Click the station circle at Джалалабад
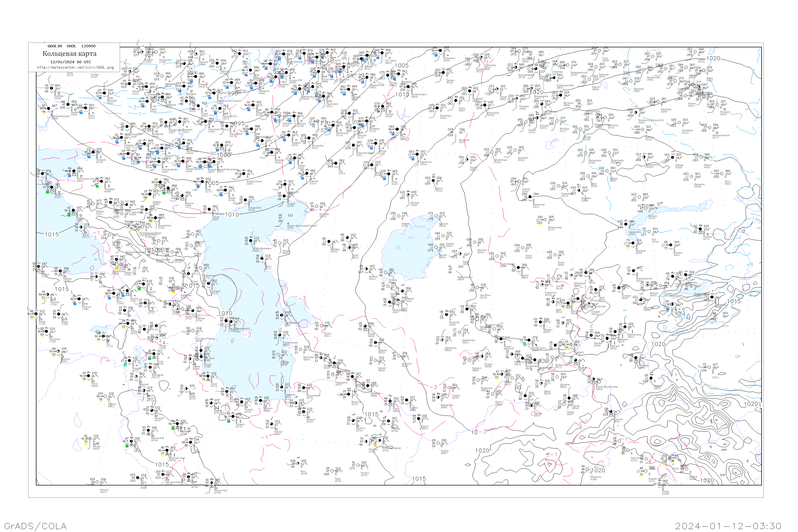 [625, 327]
